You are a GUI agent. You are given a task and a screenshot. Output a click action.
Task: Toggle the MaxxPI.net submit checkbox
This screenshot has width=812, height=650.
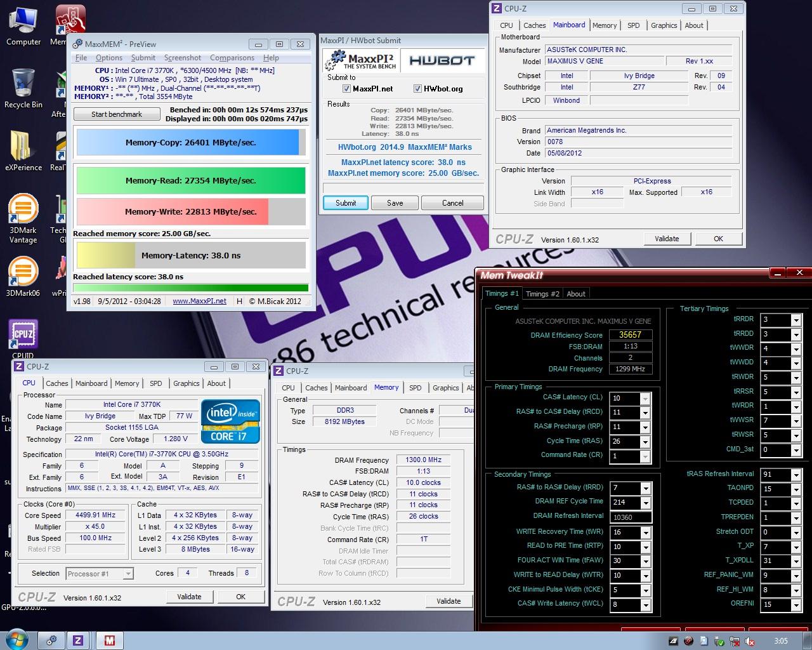pos(346,89)
